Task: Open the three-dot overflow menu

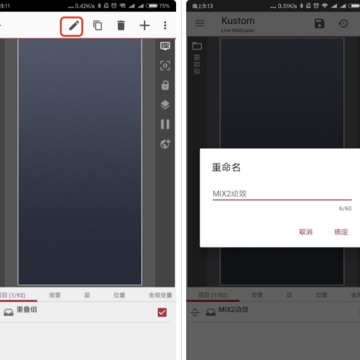Action: [x=165, y=26]
